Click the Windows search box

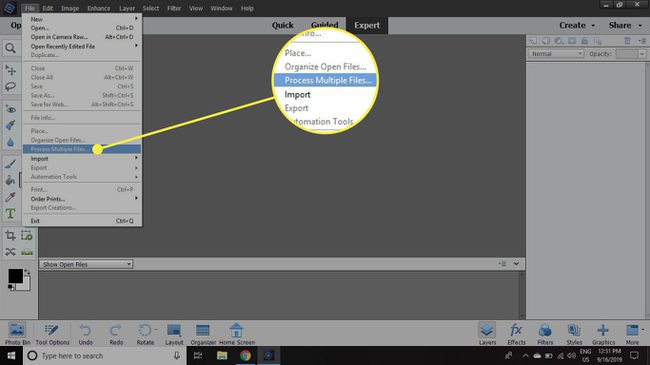click(x=104, y=355)
